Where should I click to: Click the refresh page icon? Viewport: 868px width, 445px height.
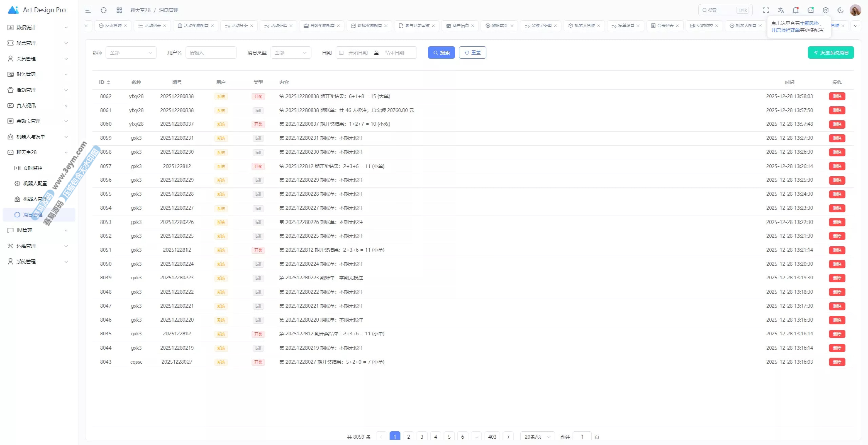pyautogui.click(x=104, y=10)
